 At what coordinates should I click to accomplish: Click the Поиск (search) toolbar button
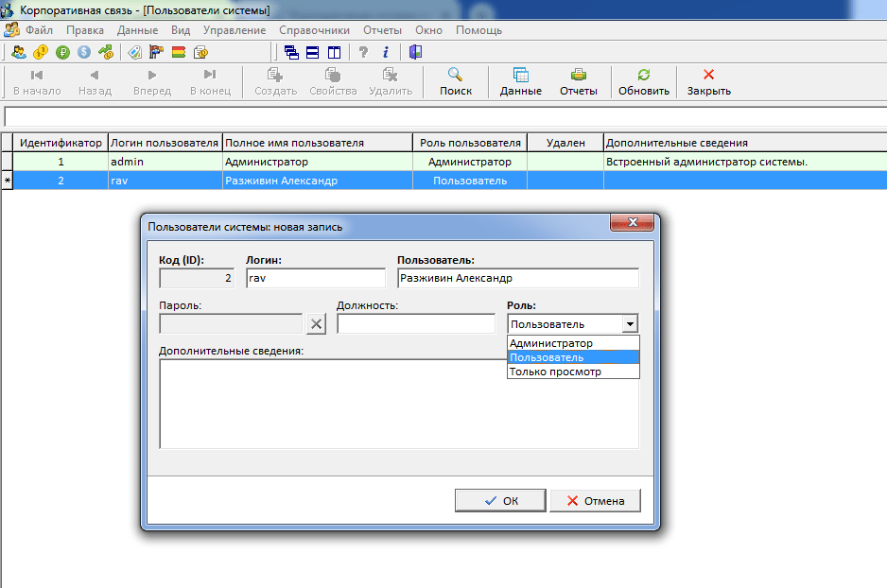coord(455,82)
